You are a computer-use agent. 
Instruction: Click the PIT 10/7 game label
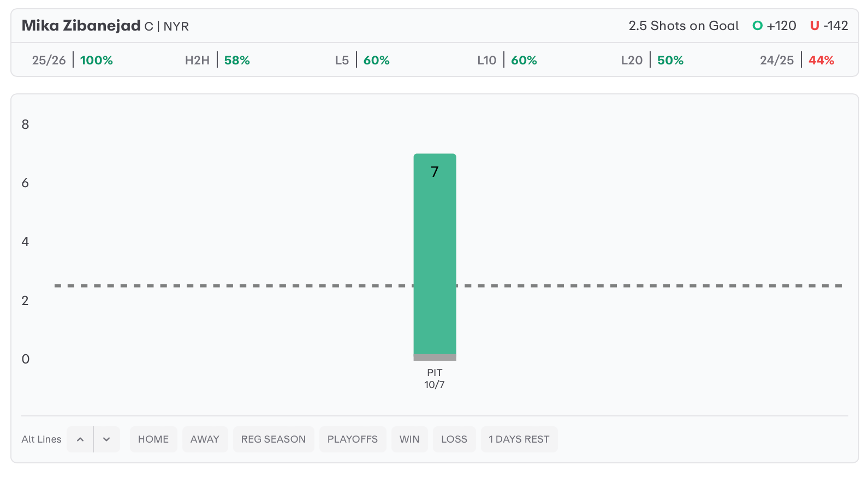[x=435, y=379]
